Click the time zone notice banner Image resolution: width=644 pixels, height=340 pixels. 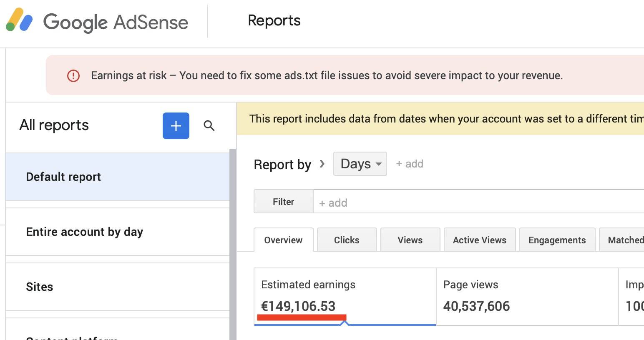pos(440,119)
